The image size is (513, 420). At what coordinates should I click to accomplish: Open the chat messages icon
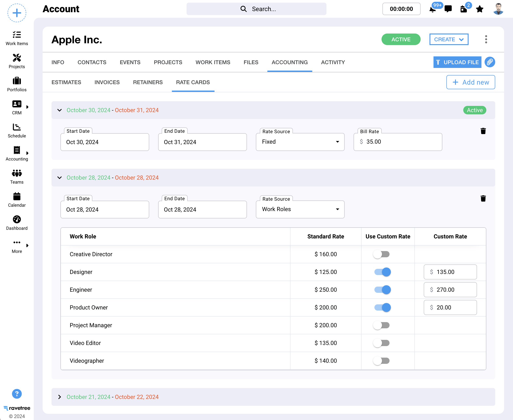(448, 9)
